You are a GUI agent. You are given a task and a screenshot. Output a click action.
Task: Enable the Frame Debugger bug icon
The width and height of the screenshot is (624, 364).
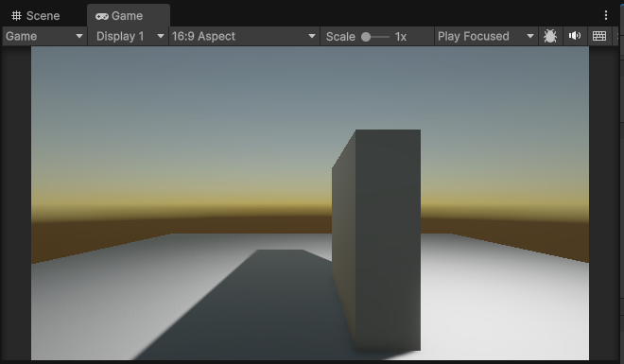coord(550,36)
